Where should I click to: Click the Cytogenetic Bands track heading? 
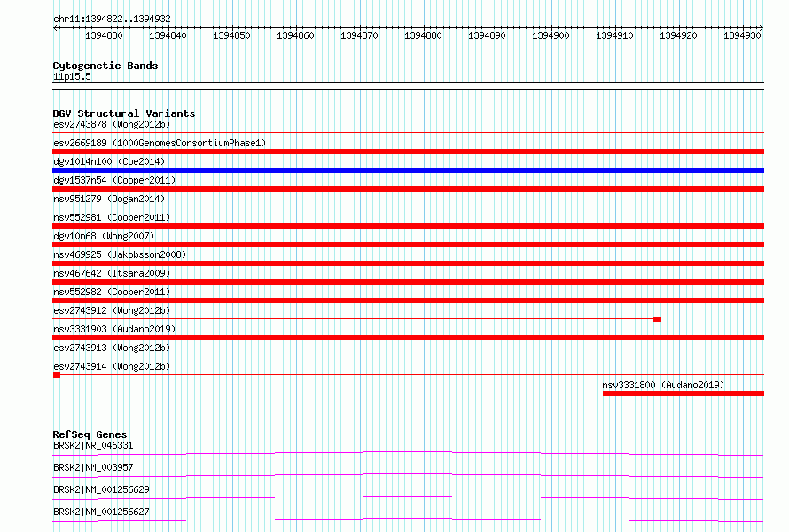coord(105,66)
